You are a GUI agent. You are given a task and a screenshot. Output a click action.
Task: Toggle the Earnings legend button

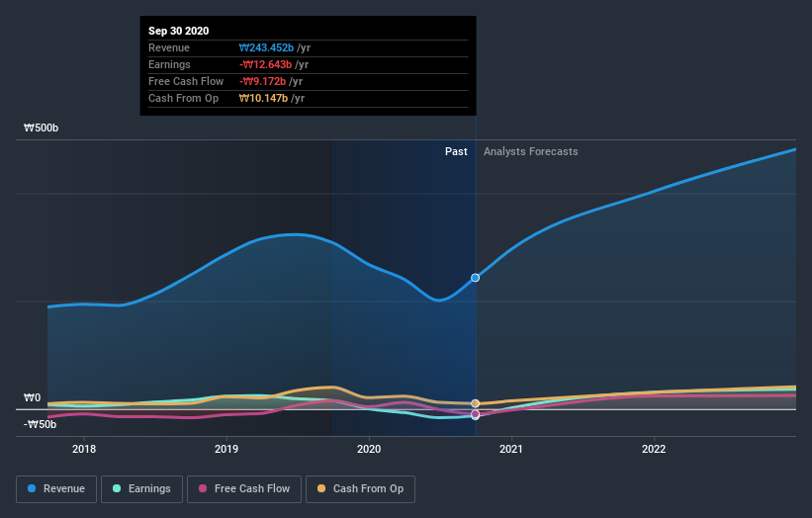pos(141,489)
